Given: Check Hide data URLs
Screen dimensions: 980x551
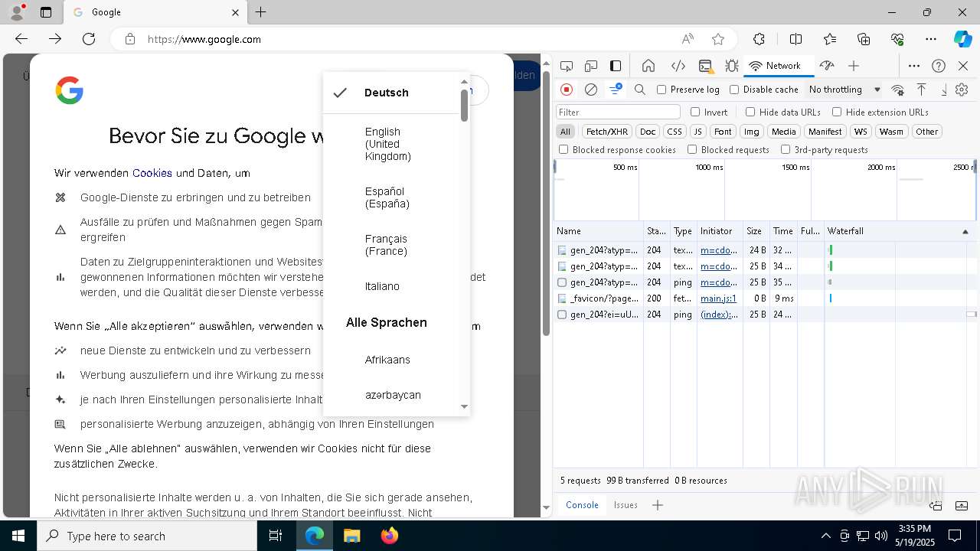Looking at the screenshot, I should click(750, 112).
